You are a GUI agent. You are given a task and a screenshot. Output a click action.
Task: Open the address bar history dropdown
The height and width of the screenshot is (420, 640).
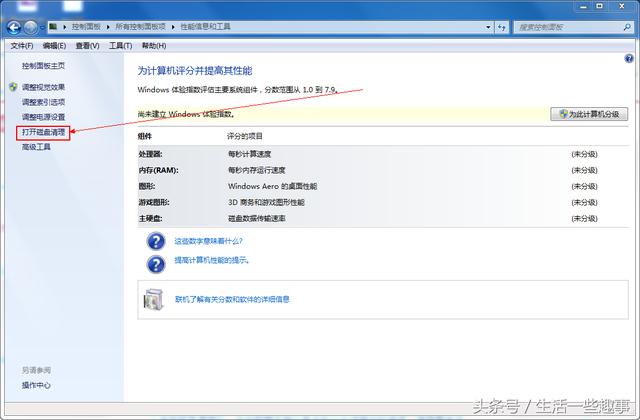pos(488,27)
